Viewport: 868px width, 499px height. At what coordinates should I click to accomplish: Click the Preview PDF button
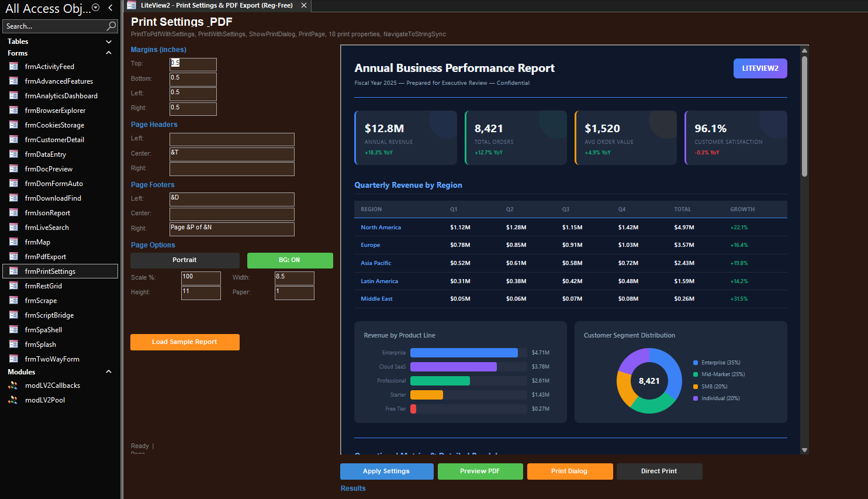(x=480, y=472)
